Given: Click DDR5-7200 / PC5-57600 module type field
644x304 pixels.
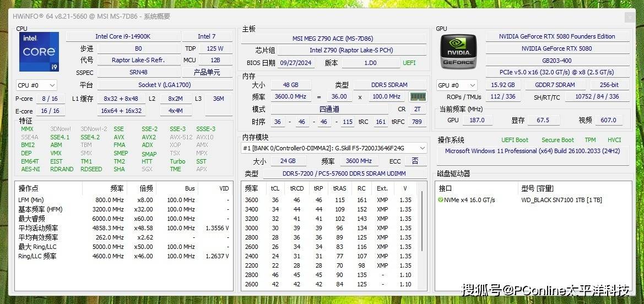Looking at the screenshot, I should point(344,174).
